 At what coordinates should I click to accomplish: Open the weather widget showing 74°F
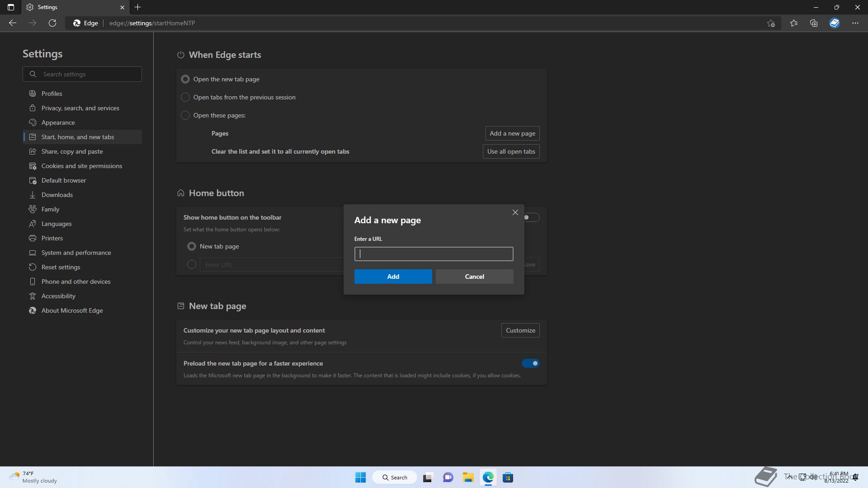pyautogui.click(x=33, y=477)
